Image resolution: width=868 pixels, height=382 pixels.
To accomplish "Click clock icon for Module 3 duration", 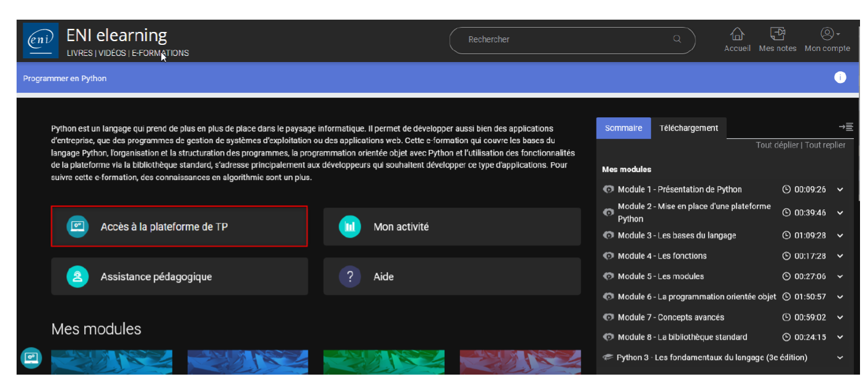I will click(786, 235).
